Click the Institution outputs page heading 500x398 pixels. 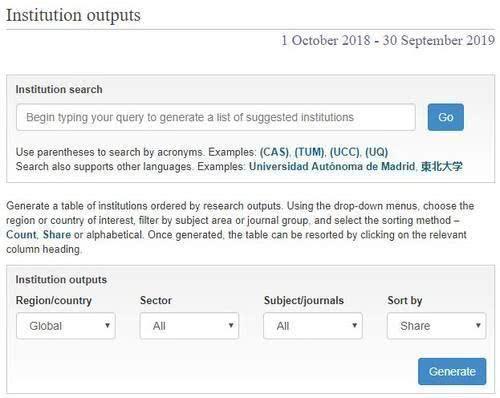(73, 15)
